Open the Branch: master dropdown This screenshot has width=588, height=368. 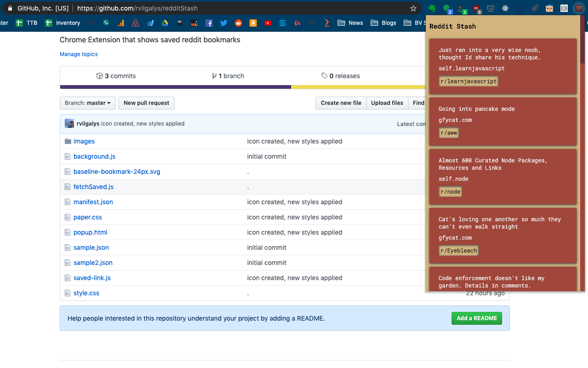88,103
